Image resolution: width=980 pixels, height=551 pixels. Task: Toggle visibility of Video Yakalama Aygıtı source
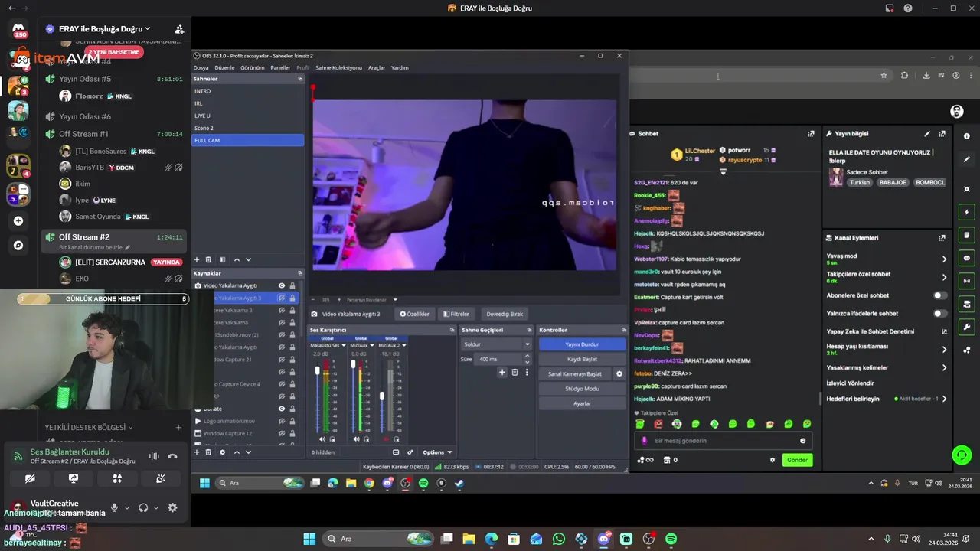tap(282, 285)
